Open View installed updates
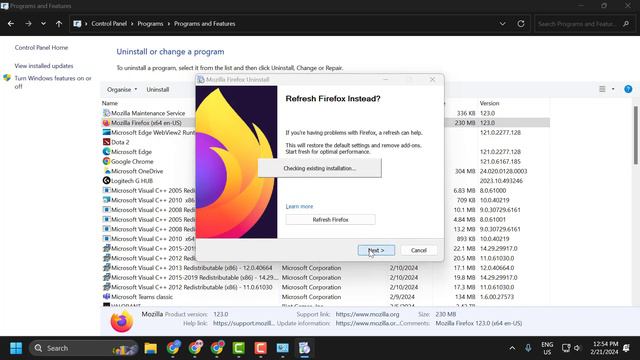640x360 pixels. coord(44,66)
